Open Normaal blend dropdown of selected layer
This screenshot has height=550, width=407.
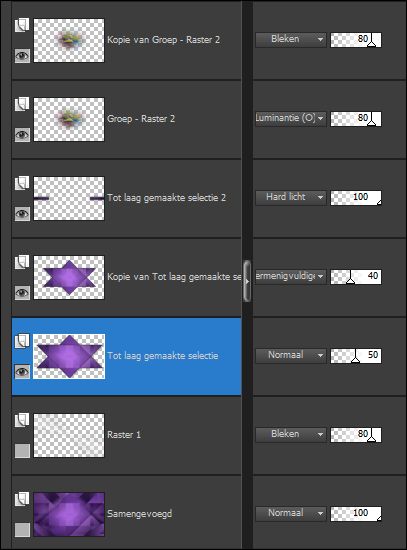[x=291, y=355]
